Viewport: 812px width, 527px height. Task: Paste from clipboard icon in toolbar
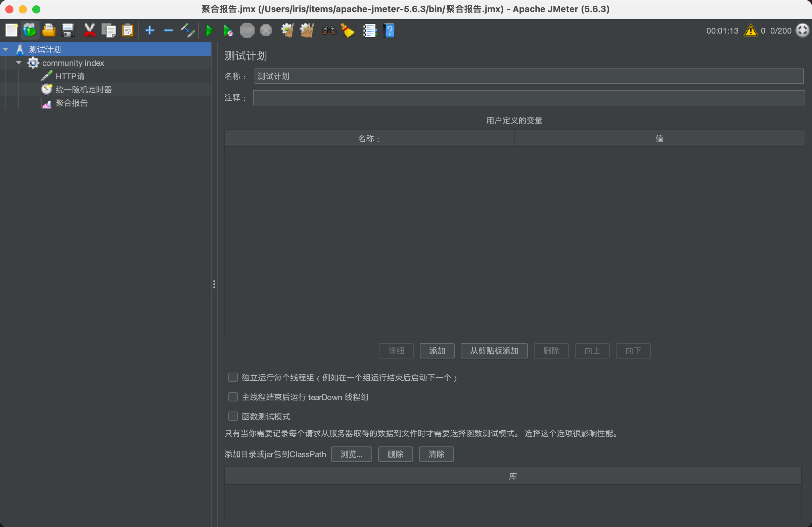pos(128,30)
